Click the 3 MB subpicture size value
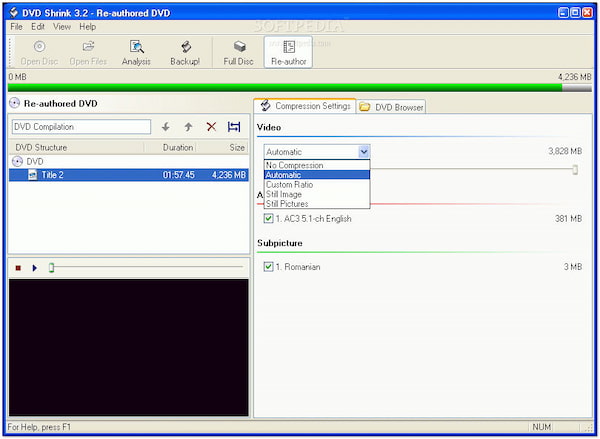 point(572,267)
